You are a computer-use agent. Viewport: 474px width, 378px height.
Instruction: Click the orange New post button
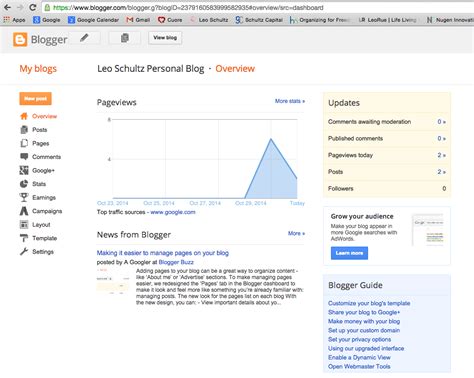tap(35, 99)
